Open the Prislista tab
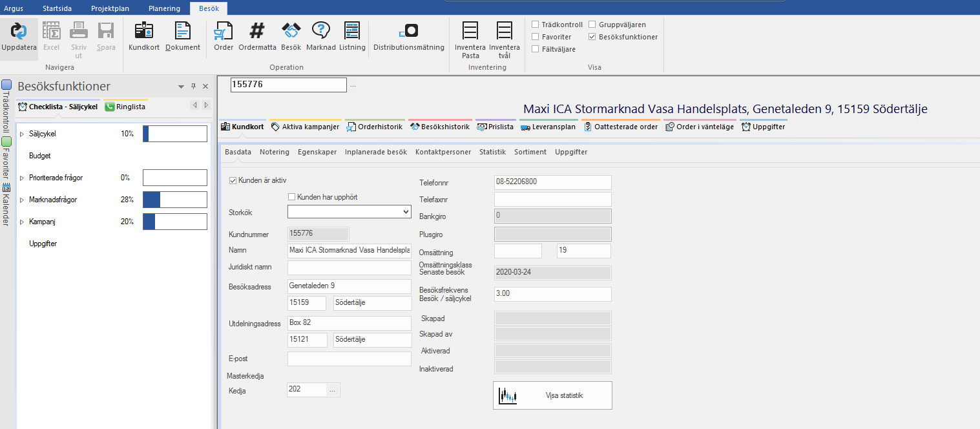This screenshot has width=980, height=429. (x=495, y=127)
